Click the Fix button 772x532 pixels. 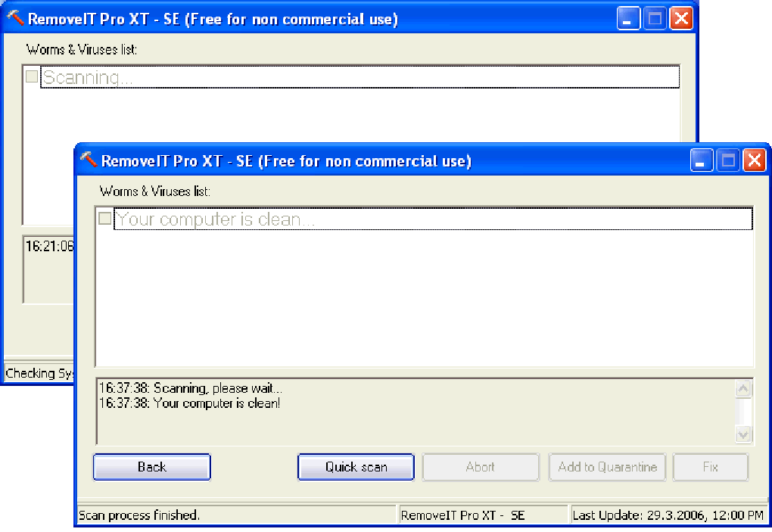[x=710, y=467]
